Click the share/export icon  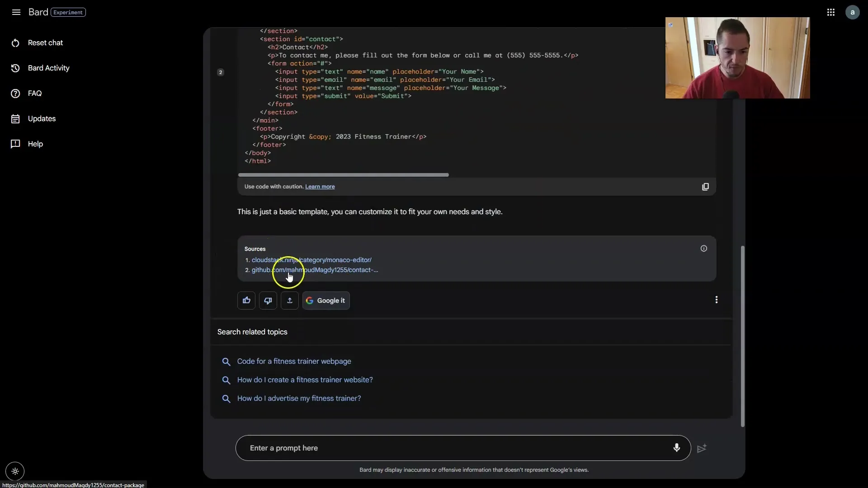click(289, 300)
